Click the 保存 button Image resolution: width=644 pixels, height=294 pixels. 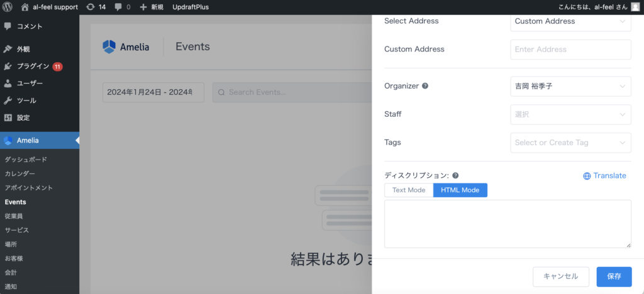614,276
